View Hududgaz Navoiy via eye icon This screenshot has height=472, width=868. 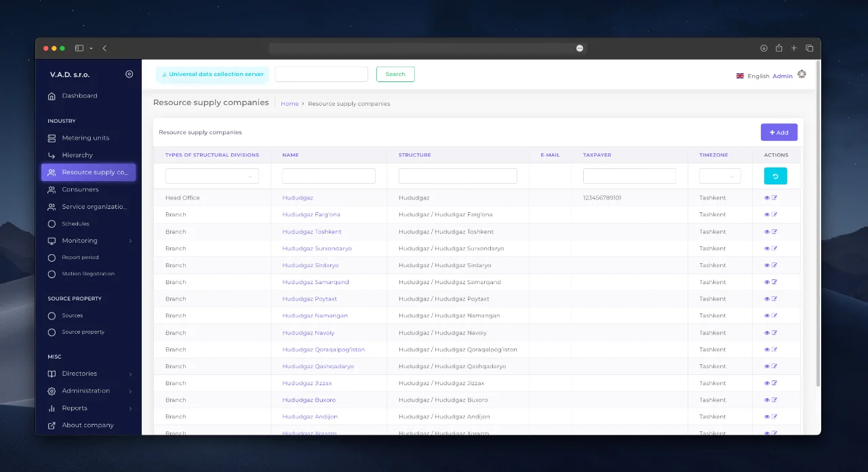767,333
